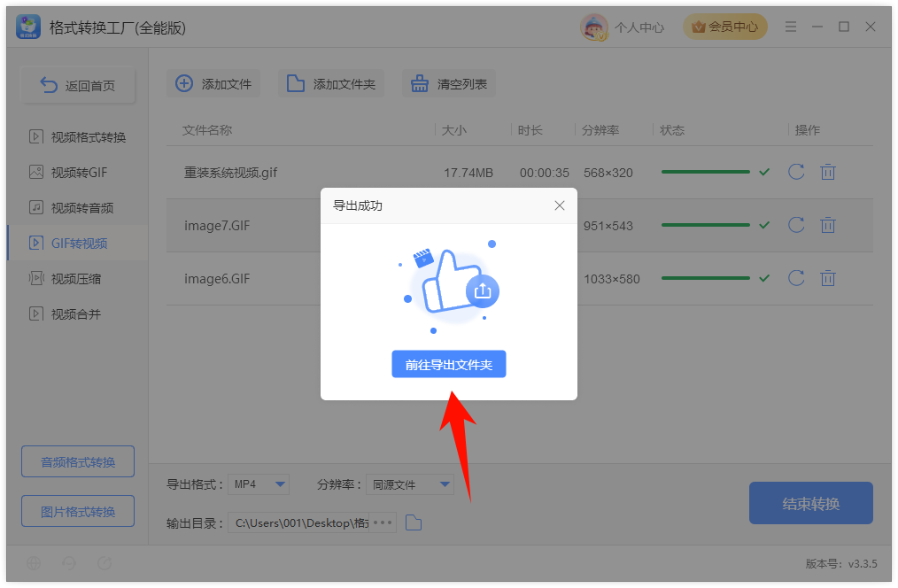Viewport: 898px width, 588px height.
Task: Click the 时长 column header
Action: (530, 130)
